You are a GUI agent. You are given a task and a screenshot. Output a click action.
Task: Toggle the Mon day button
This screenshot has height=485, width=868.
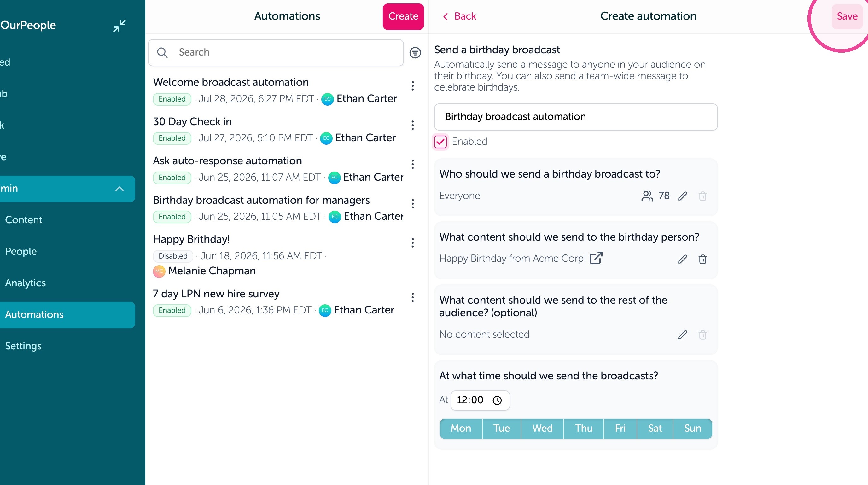(461, 428)
